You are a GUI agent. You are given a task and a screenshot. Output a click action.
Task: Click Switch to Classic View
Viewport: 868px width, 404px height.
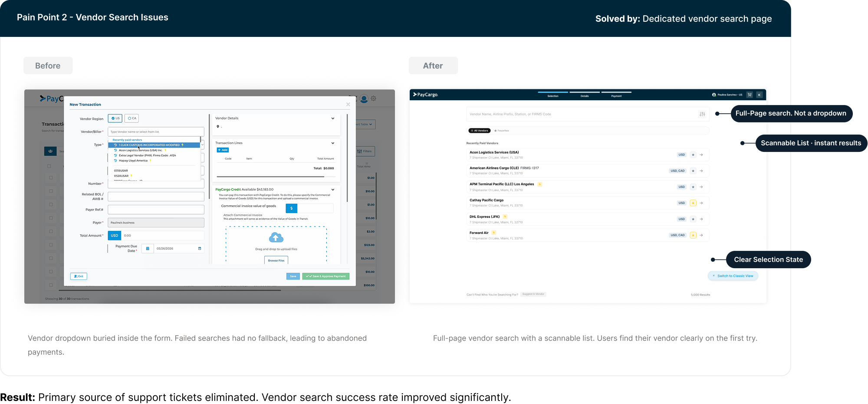pyautogui.click(x=733, y=276)
